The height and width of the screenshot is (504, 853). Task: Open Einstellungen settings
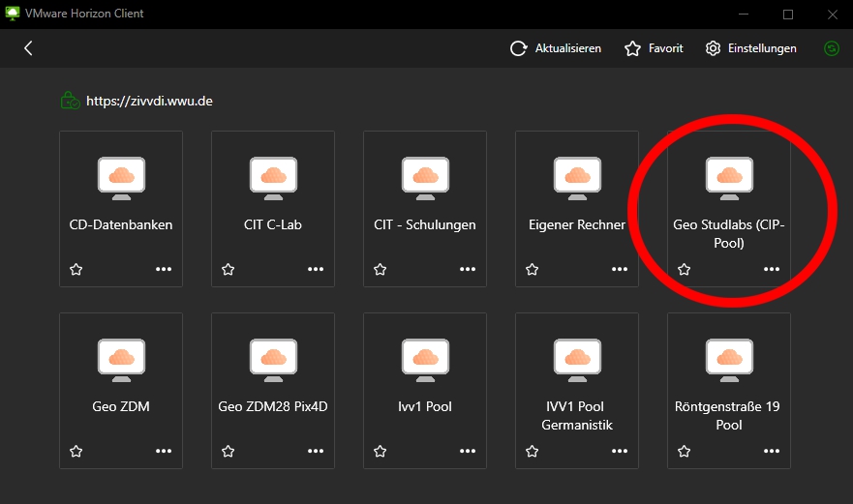click(x=750, y=48)
